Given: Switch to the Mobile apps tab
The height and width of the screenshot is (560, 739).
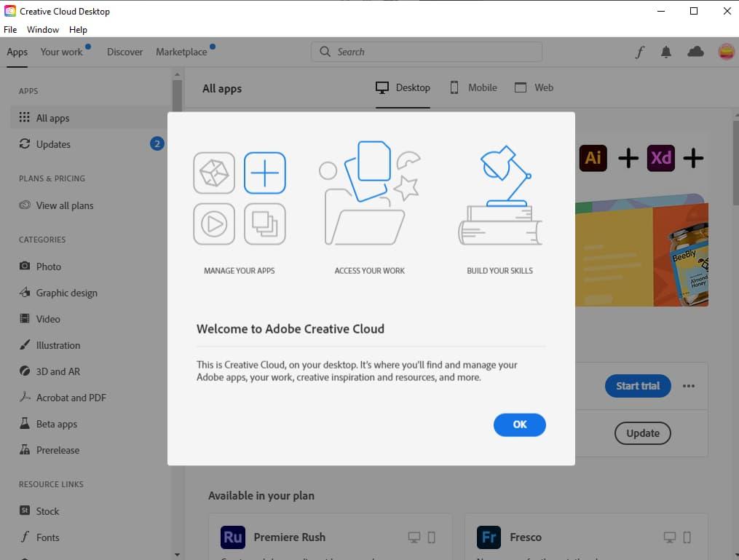Looking at the screenshot, I should (473, 87).
